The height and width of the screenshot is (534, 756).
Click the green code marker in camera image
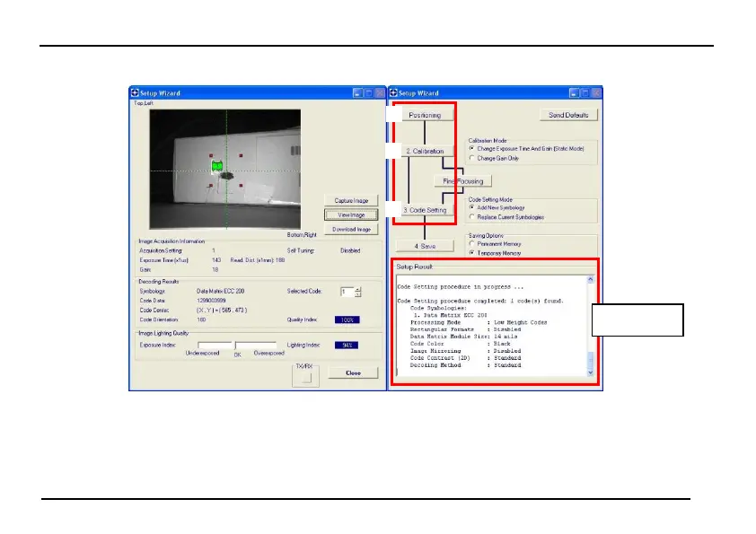click(x=217, y=166)
